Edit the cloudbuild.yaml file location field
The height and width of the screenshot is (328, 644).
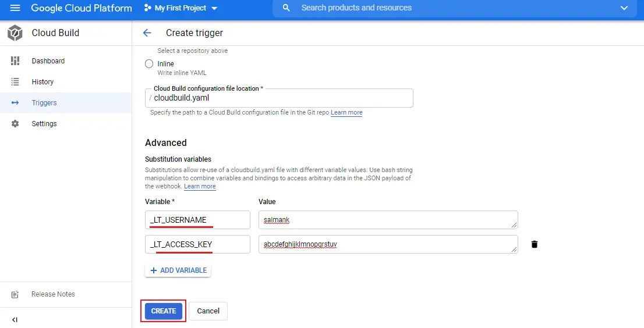pyautogui.click(x=279, y=98)
